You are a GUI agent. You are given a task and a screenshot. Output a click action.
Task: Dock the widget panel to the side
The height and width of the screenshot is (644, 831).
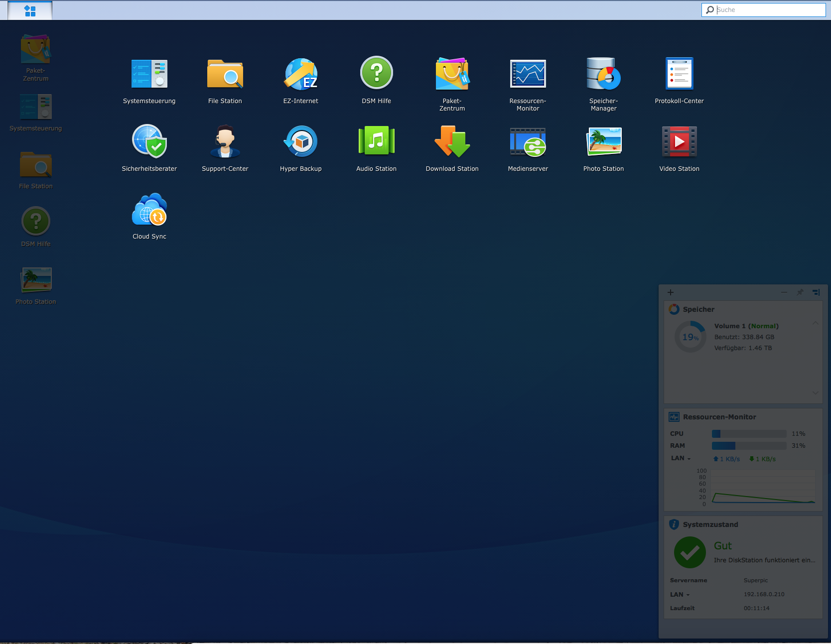tap(816, 292)
